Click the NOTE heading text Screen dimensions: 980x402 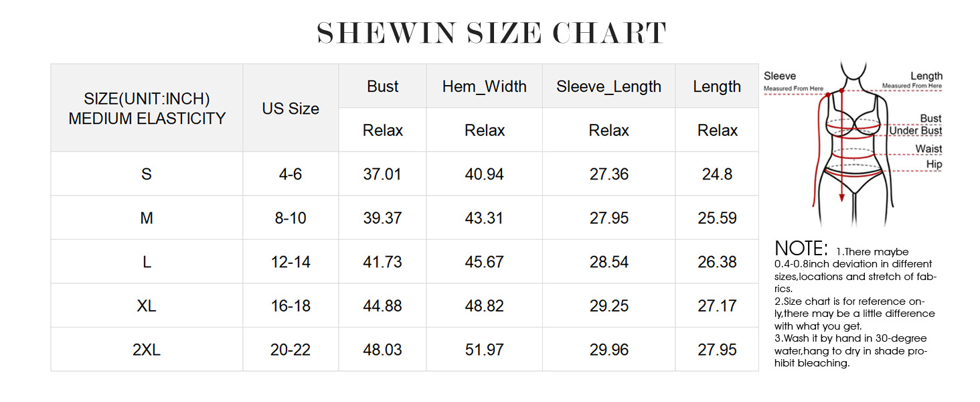[x=801, y=248]
